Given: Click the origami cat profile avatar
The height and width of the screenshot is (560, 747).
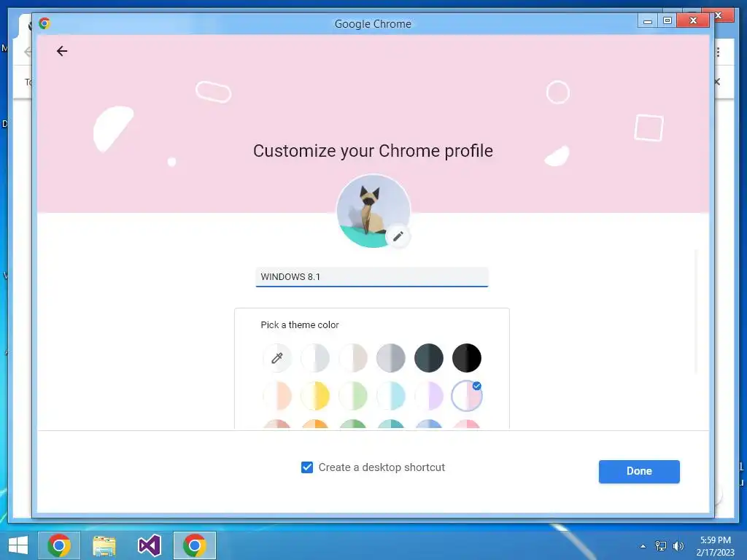Looking at the screenshot, I should [x=373, y=211].
